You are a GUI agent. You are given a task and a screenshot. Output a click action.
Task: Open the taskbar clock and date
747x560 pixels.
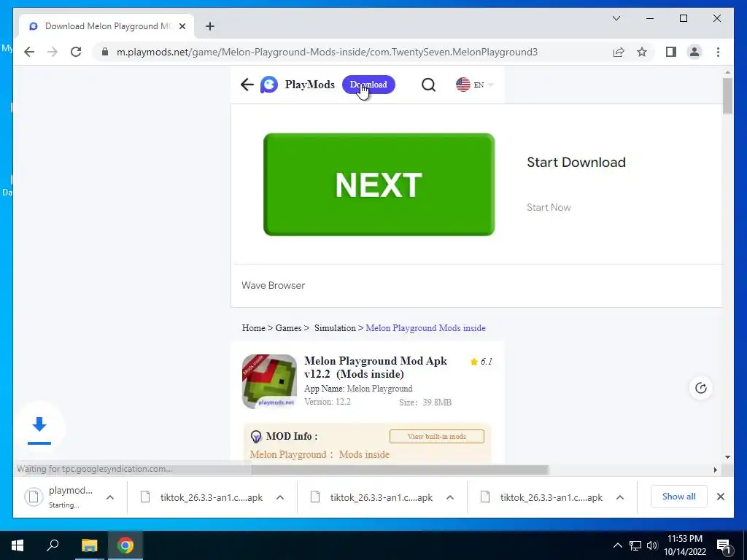(x=684, y=545)
